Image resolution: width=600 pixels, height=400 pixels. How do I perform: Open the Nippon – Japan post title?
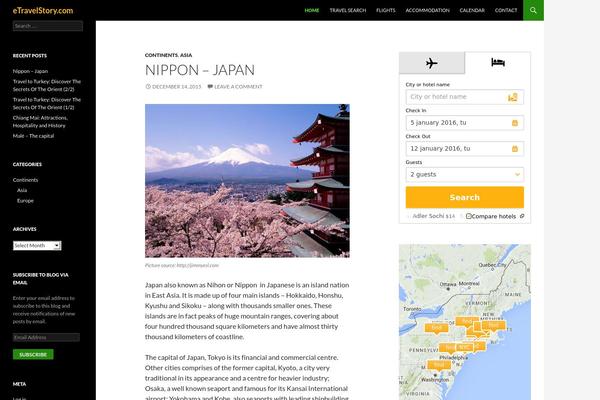[x=200, y=70]
